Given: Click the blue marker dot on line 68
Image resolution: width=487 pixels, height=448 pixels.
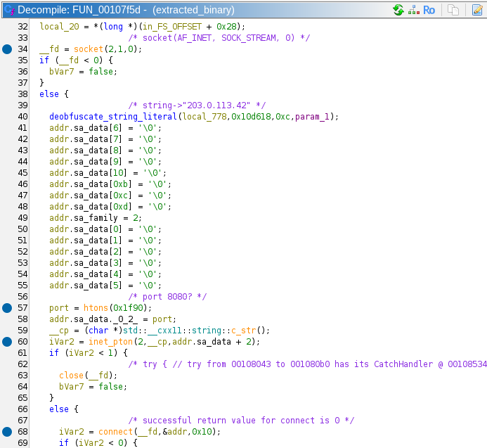Looking at the screenshot, I should pyautogui.click(x=7, y=432).
